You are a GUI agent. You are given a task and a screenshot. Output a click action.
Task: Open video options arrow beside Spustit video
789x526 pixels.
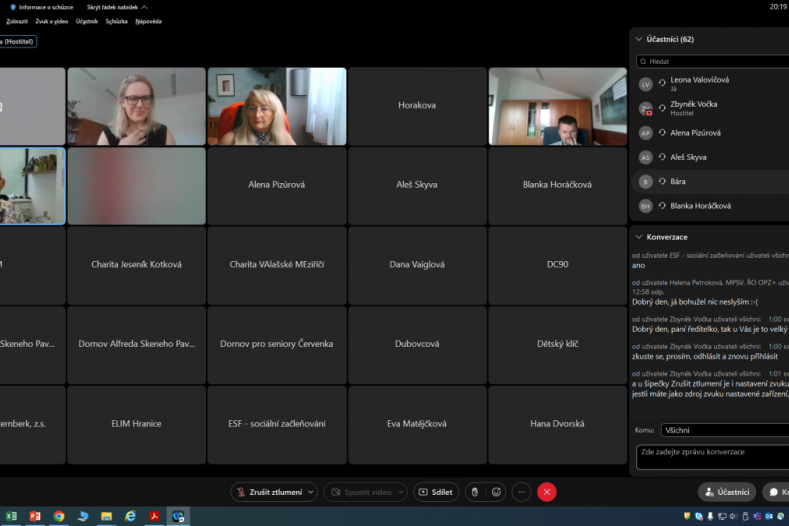tap(401, 492)
